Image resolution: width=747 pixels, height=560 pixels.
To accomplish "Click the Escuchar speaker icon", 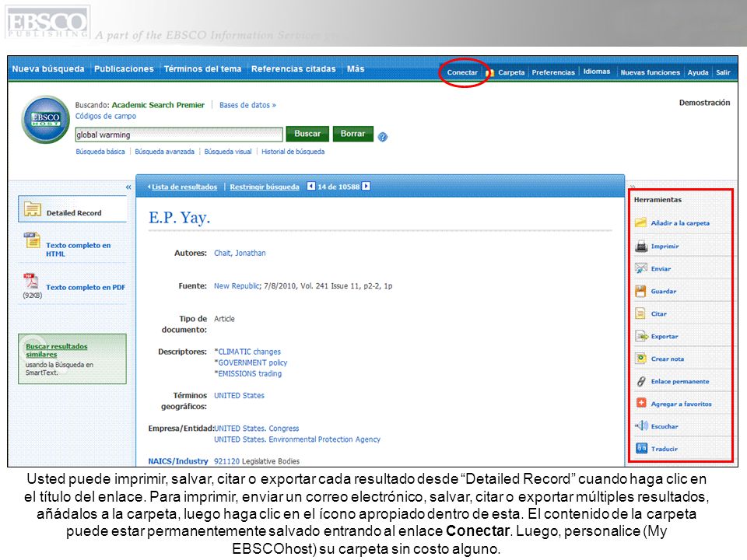I will coord(641,425).
